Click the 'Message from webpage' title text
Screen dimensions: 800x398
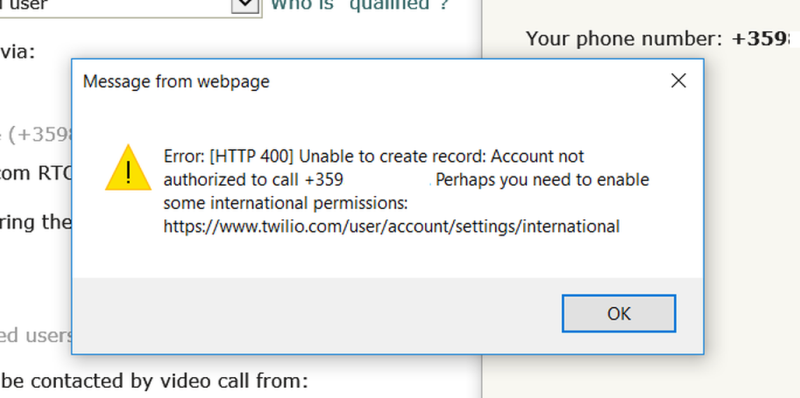pos(176,81)
